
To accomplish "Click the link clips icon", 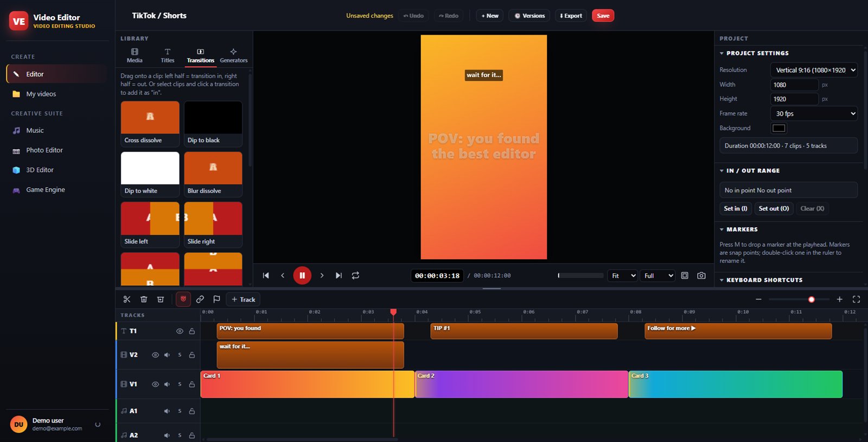I will tap(200, 299).
